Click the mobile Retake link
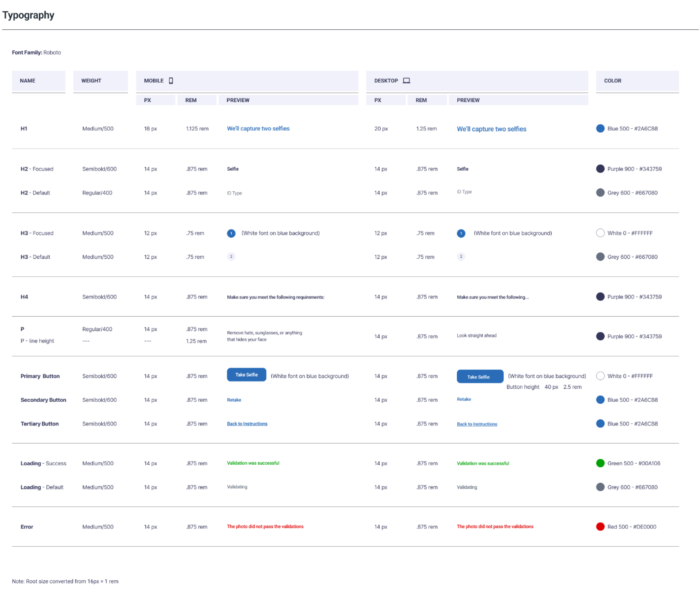Screen dimensions: 700x605 [234, 400]
